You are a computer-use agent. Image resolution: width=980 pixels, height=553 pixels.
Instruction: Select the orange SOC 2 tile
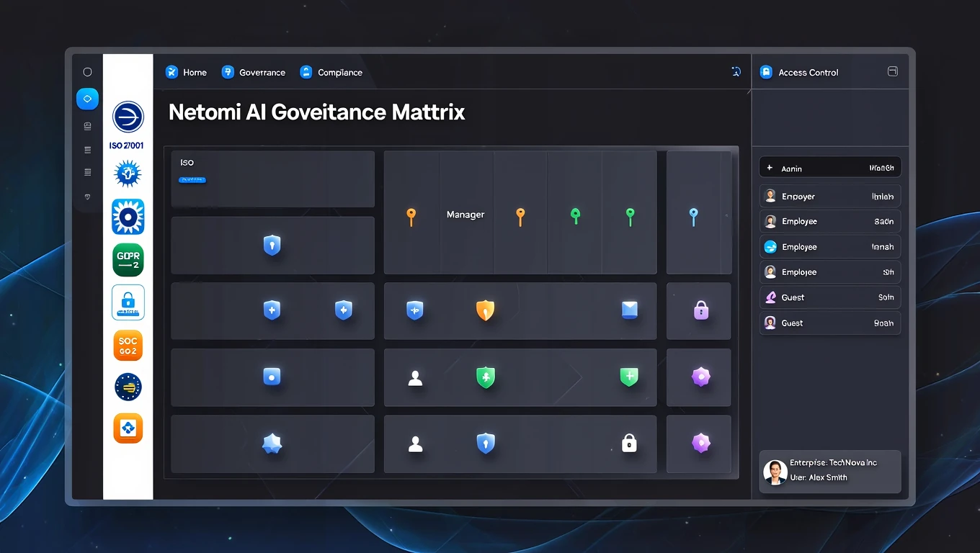[128, 346]
